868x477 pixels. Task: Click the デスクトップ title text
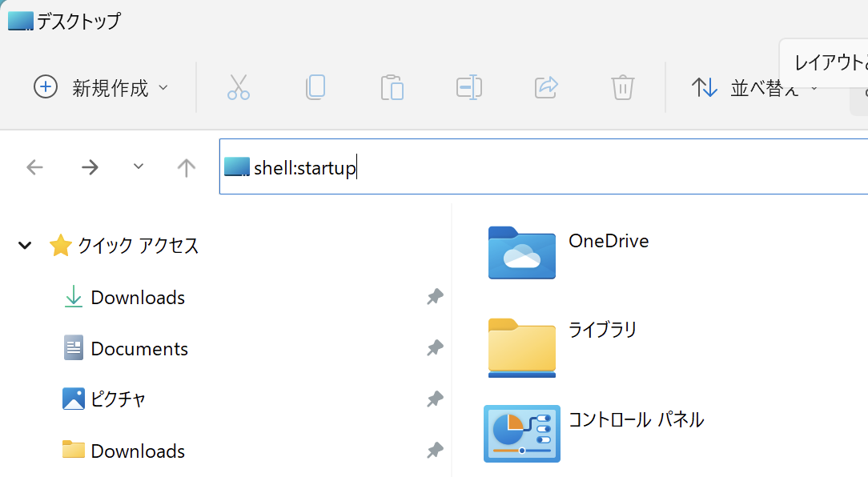click(x=78, y=21)
